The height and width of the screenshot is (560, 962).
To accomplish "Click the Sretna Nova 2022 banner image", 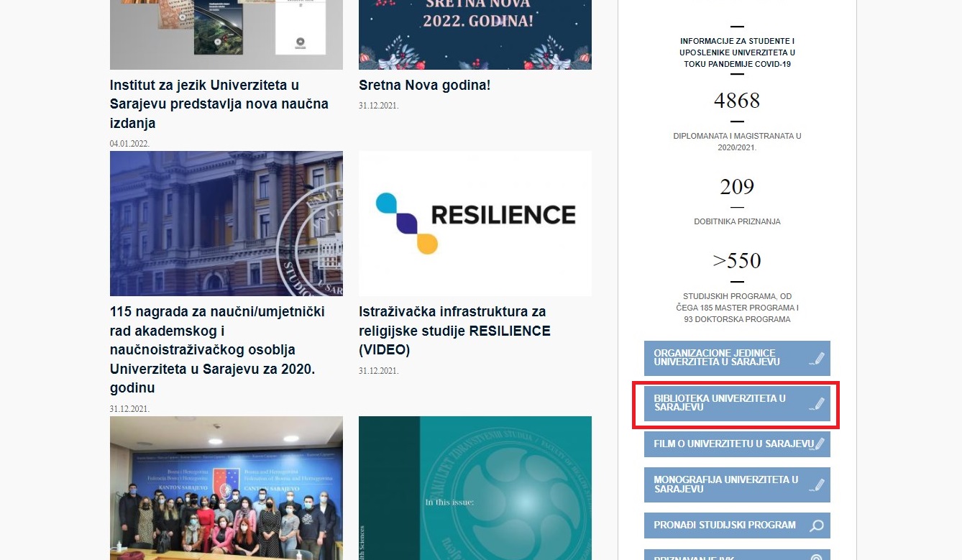I will (x=475, y=35).
